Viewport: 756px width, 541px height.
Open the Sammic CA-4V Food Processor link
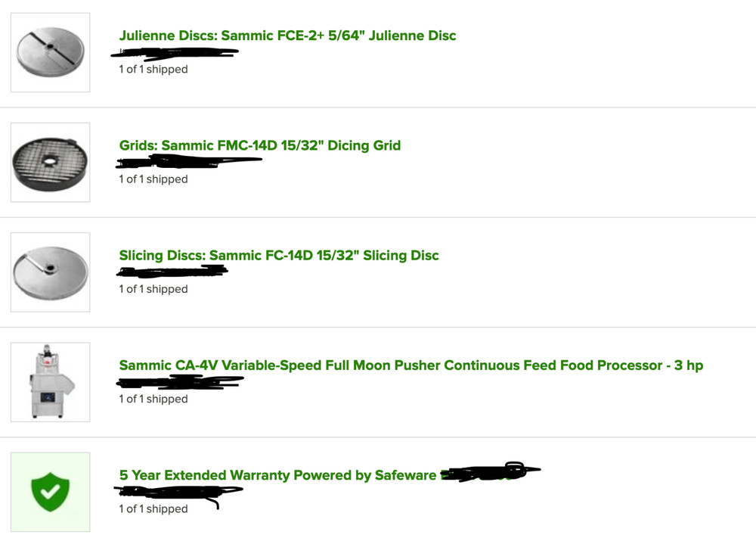411,365
